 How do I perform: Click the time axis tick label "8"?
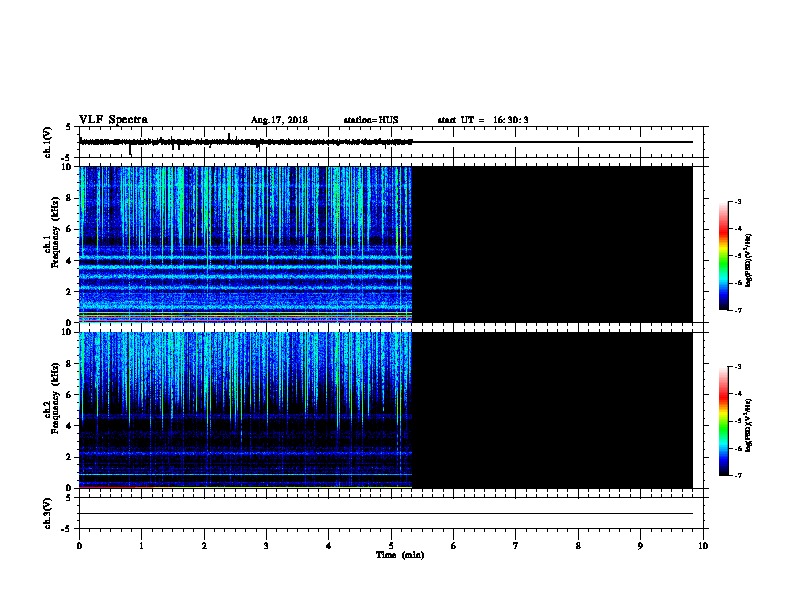[x=578, y=545]
